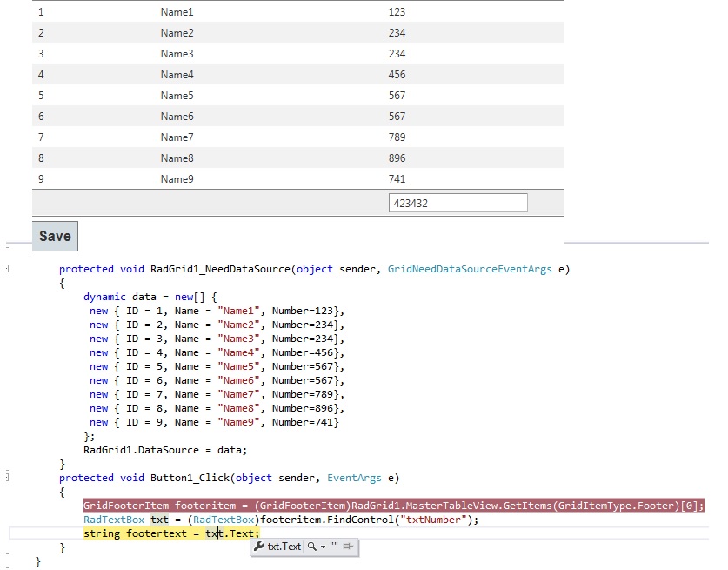728x570 pixels.
Task: Click ID cell 9 in the grid
Action: (x=41, y=179)
